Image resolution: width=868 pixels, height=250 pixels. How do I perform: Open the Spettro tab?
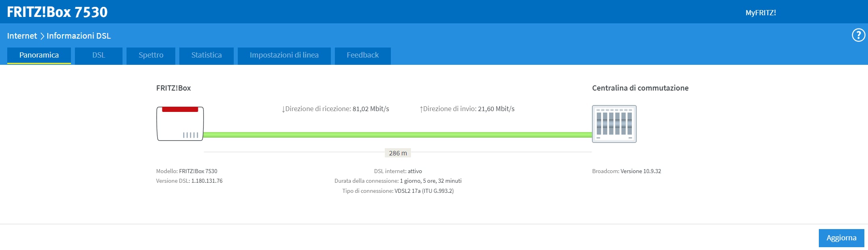click(151, 56)
